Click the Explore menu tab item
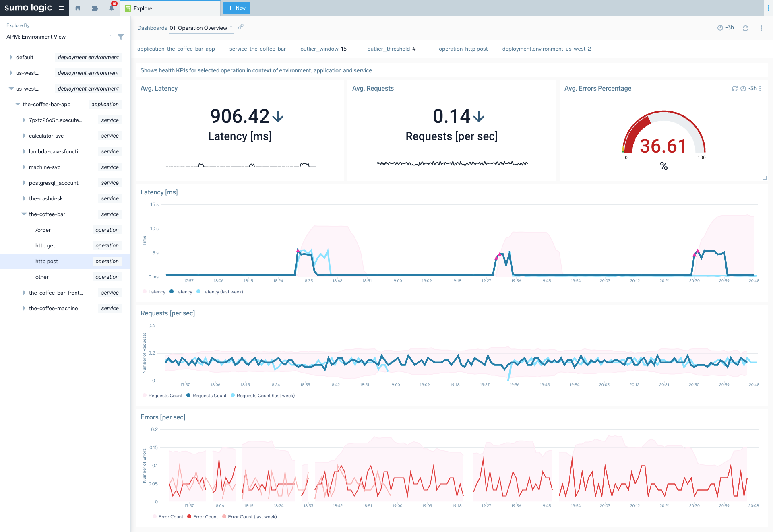This screenshot has width=773, height=532. tap(144, 8)
